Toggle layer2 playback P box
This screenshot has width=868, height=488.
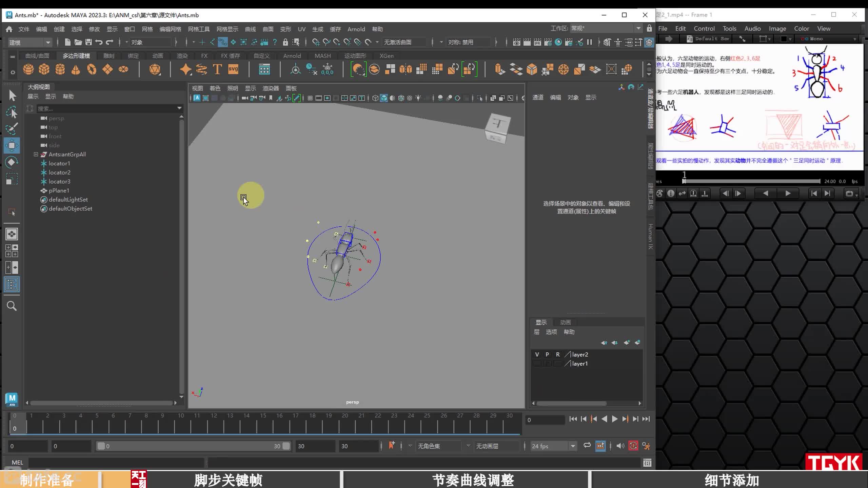tap(547, 354)
